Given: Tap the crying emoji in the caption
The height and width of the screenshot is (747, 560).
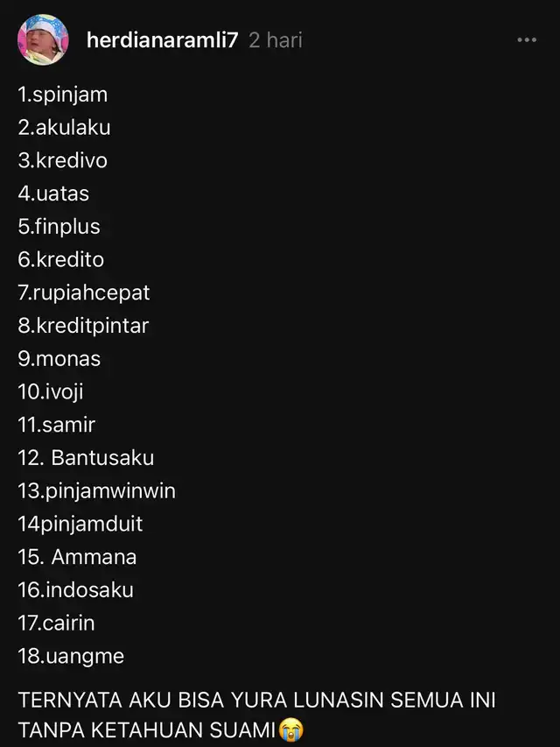Looking at the screenshot, I should 291,729.
